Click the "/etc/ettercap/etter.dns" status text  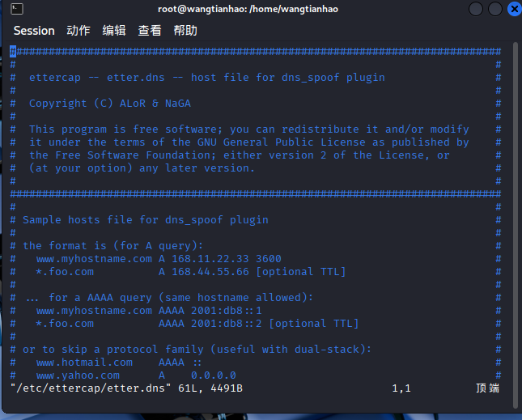90,388
